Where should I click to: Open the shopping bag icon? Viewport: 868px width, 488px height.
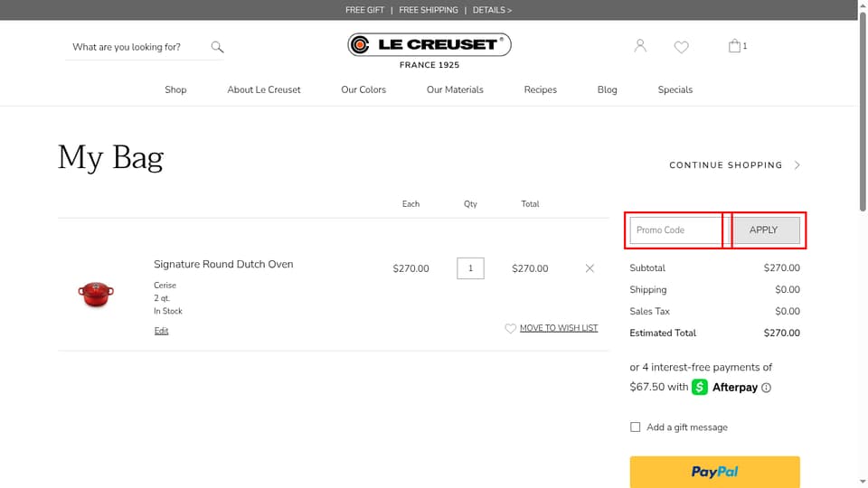click(734, 46)
